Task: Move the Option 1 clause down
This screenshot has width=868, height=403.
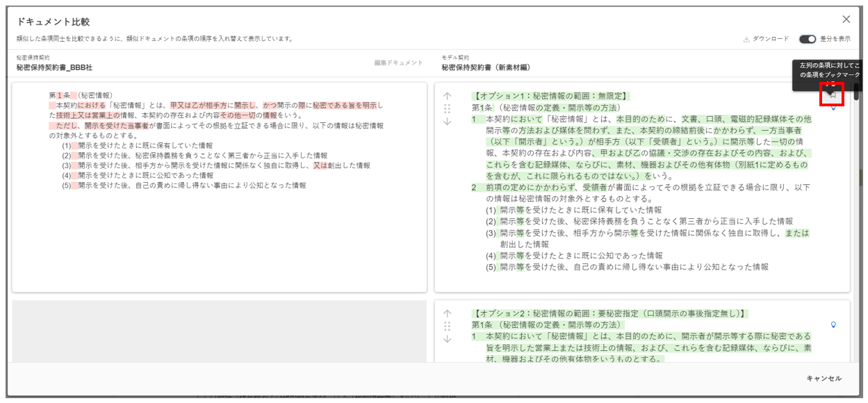Action: click(x=447, y=122)
